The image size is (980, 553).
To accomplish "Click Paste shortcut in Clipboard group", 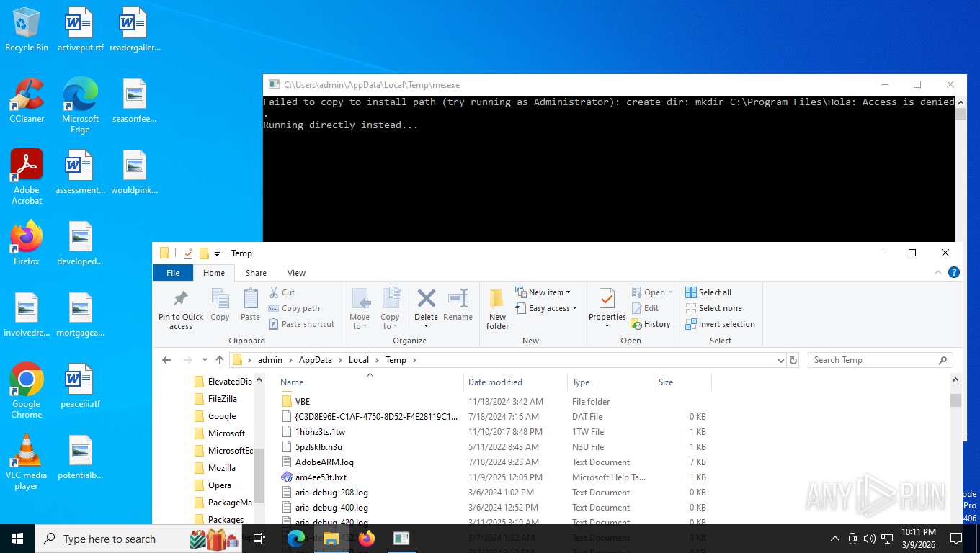I will pyautogui.click(x=301, y=324).
